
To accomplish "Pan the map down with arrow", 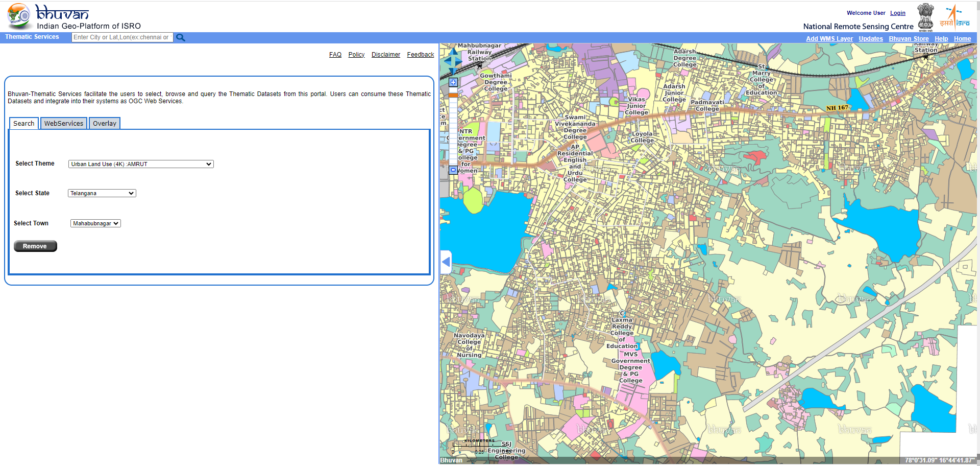I will [x=453, y=71].
